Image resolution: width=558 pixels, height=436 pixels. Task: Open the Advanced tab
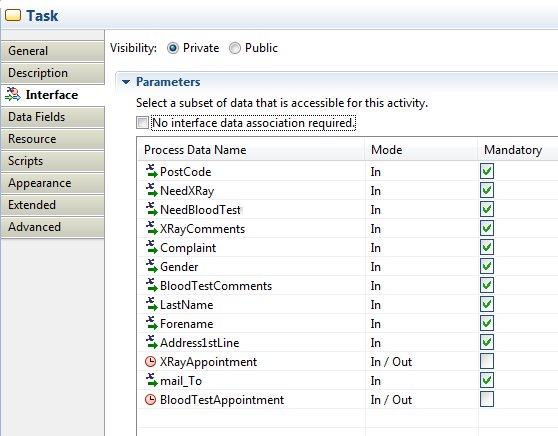(53, 227)
